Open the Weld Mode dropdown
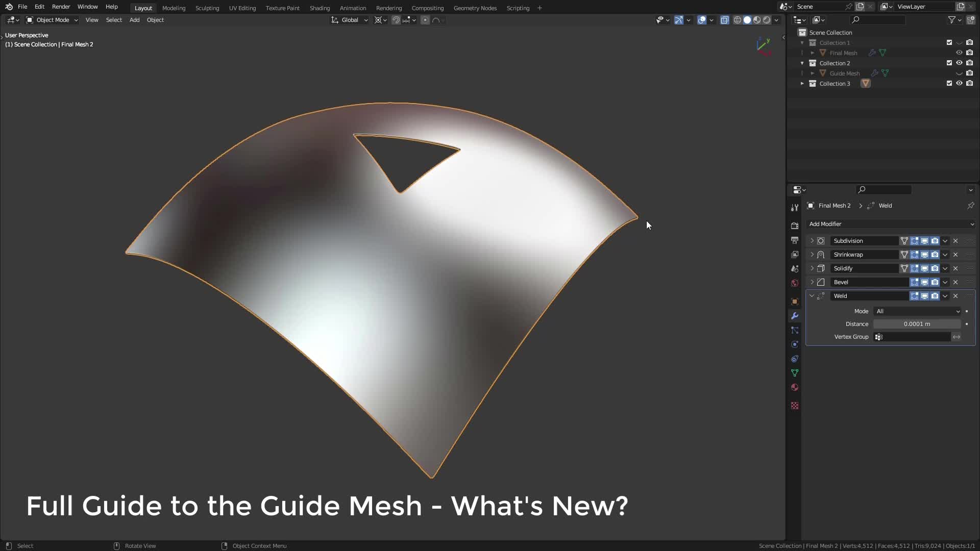Image resolution: width=980 pixels, height=551 pixels. (x=917, y=311)
